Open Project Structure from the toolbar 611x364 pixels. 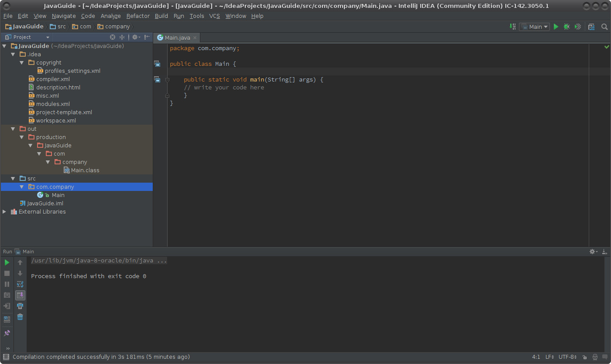[591, 27]
